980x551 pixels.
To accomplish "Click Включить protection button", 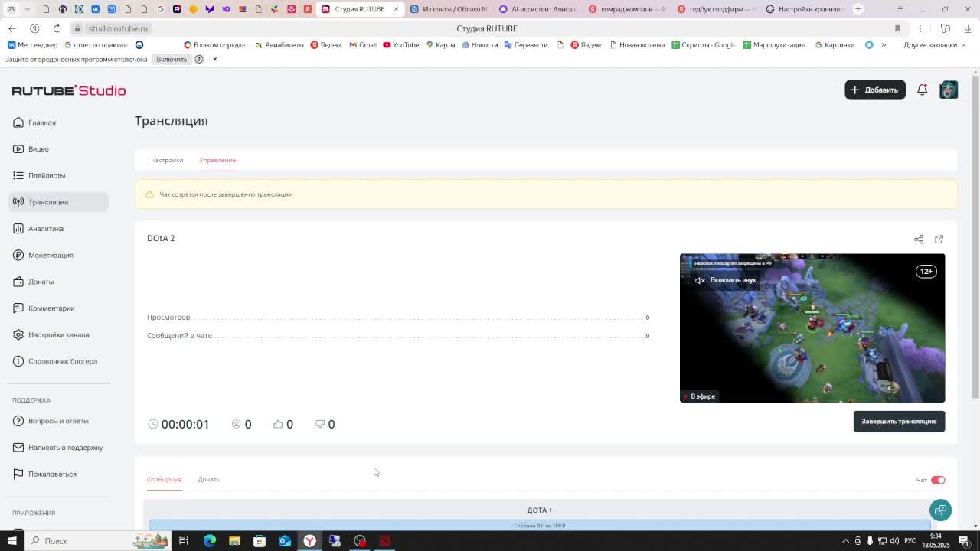I will (x=171, y=59).
